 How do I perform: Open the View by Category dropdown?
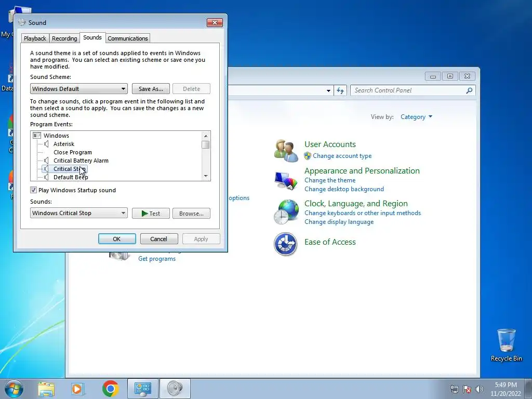click(416, 117)
